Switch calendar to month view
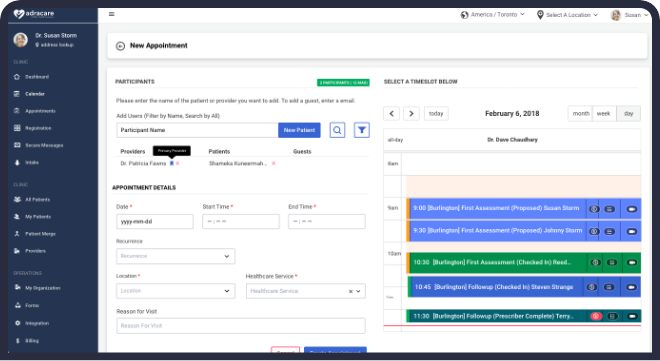 (x=580, y=114)
